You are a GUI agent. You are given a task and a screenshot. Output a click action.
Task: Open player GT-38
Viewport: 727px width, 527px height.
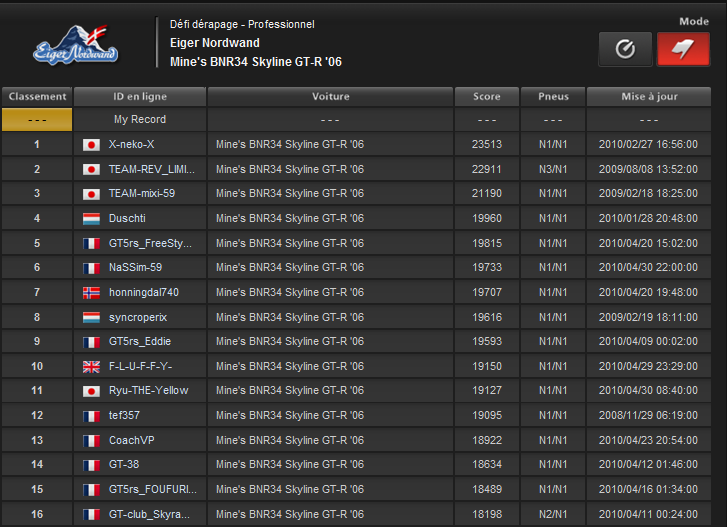[x=124, y=464]
